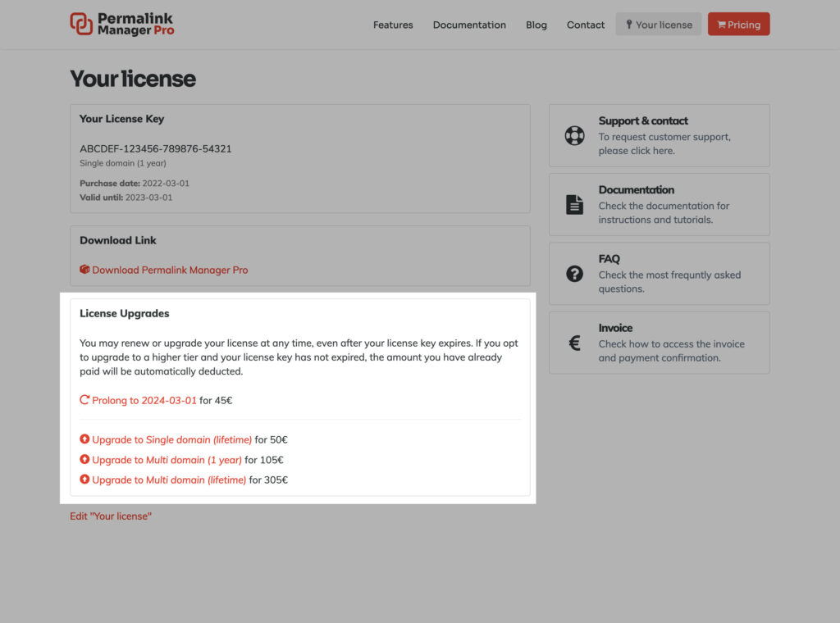Image resolution: width=840 pixels, height=623 pixels.
Task: Click the package icon next to download link
Action: coord(84,269)
